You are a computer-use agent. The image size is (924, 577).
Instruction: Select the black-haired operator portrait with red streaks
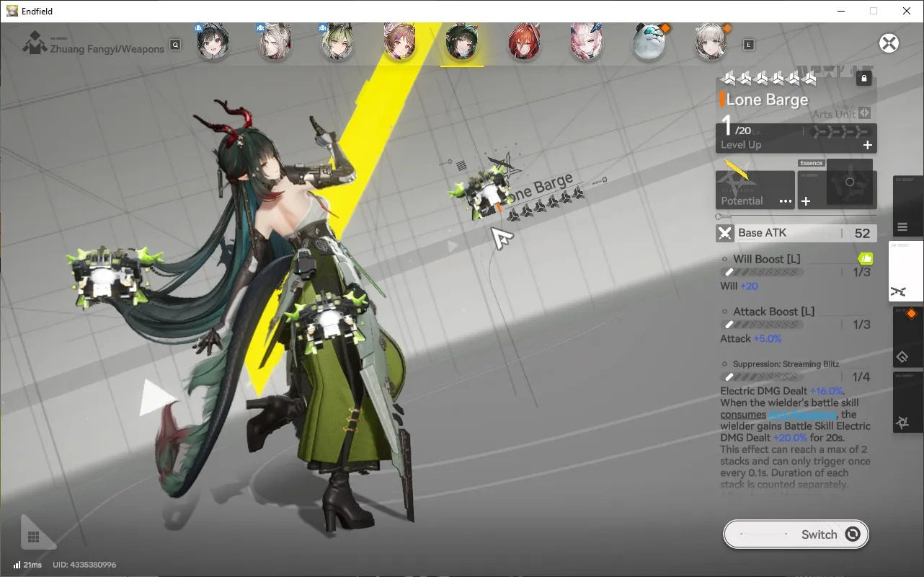click(213, 42)
